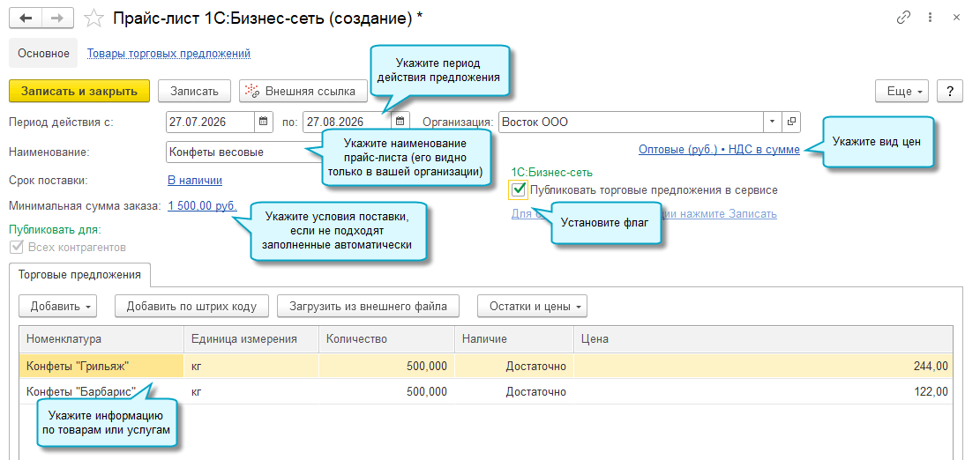
Task: Click the Цена column header
Action: (x=764, y=339)
